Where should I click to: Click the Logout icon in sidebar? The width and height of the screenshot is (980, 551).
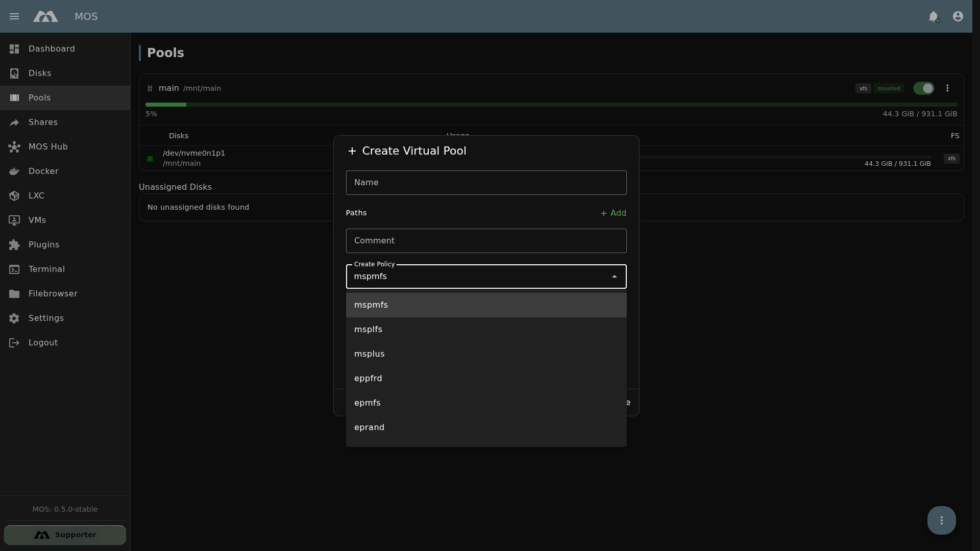click(x=14, y=343)
